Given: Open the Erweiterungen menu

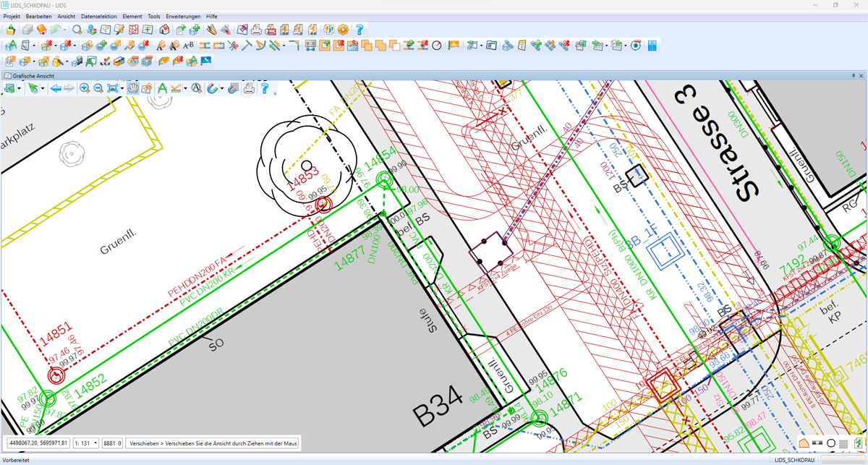Looking at the screenshot, I should (183, 16).
